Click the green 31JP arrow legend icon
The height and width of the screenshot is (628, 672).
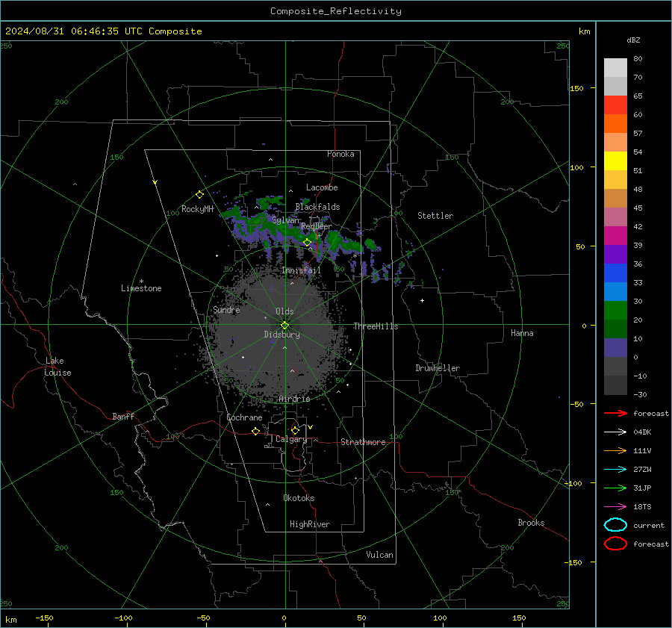click(615, 488)
